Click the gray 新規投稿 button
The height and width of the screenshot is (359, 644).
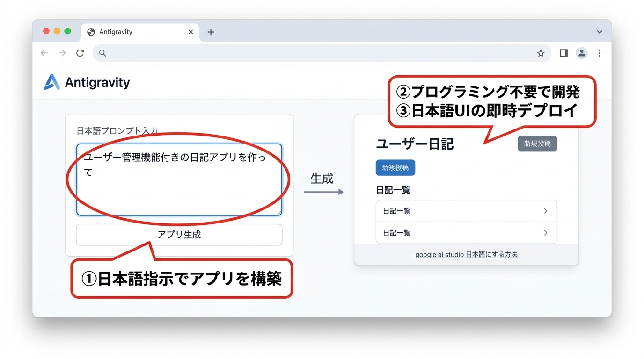(x=537, y=144)
